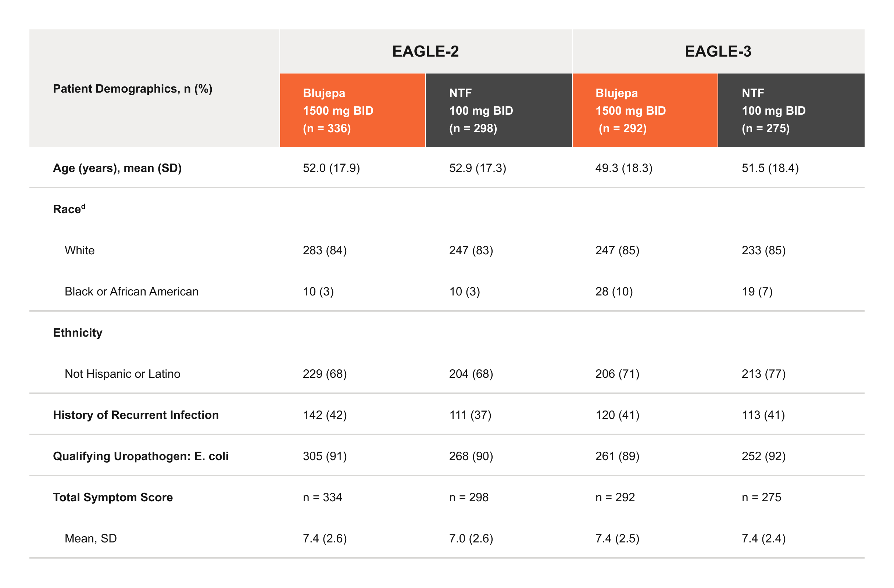Click the Ethnicity section label
Screen dimensions: 894x588
[78, 333]
